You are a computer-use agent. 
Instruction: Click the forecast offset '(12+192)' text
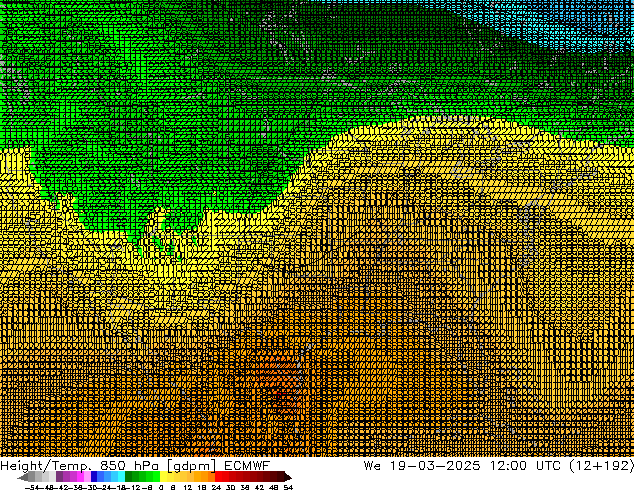coord(601,466)
